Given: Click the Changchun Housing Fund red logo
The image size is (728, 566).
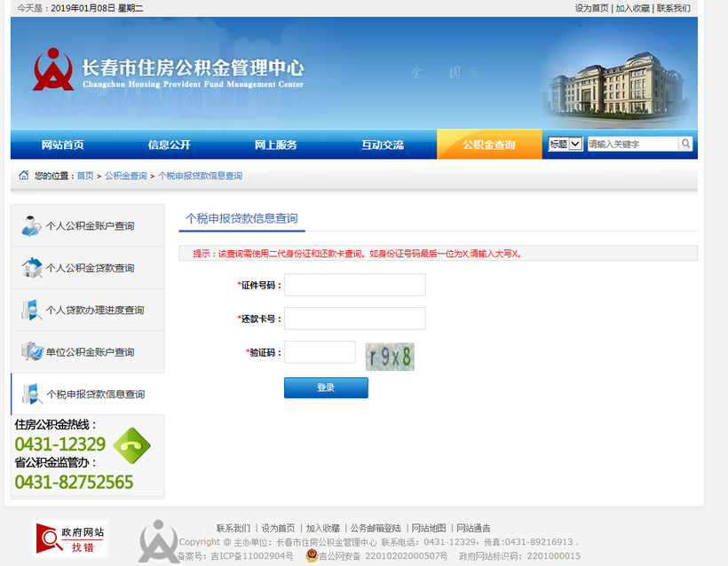Looking at the screenshot, I should click(x=53, y=69).
